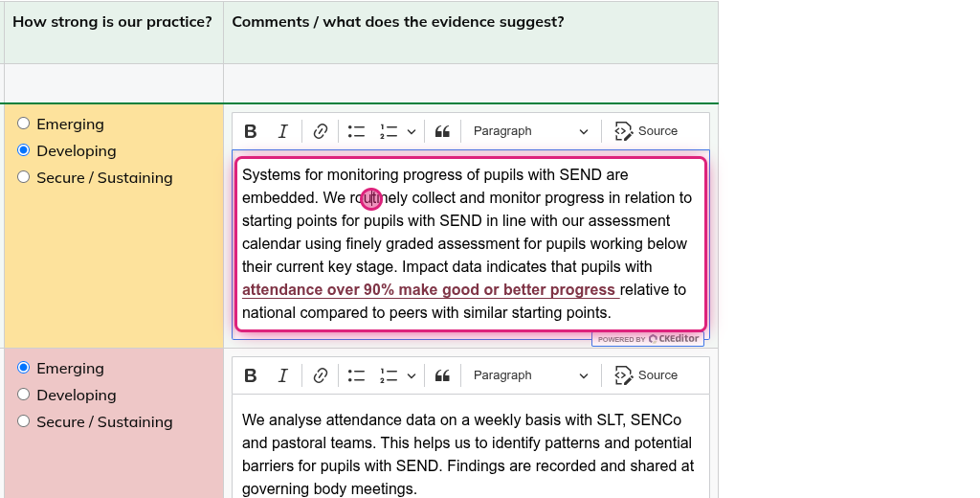Viewport: 980px width, 498px height.
Task: Apply bulleted list in first editor
Action: tap(357, 131)
